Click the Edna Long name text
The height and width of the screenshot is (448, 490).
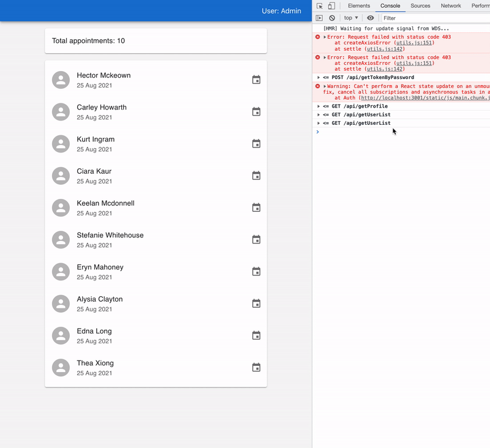[94, 331]
